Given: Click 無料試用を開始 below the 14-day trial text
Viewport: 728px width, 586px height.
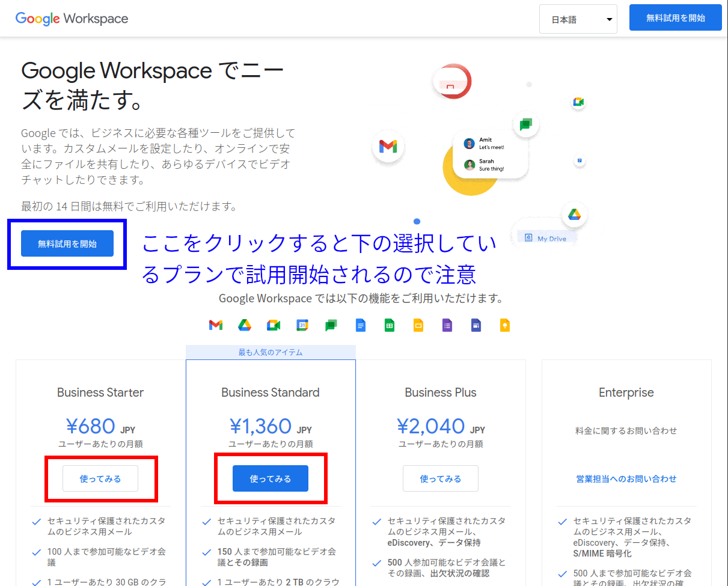Looking at the screenshot, I should pyautogui.click(x=67, y=243).
